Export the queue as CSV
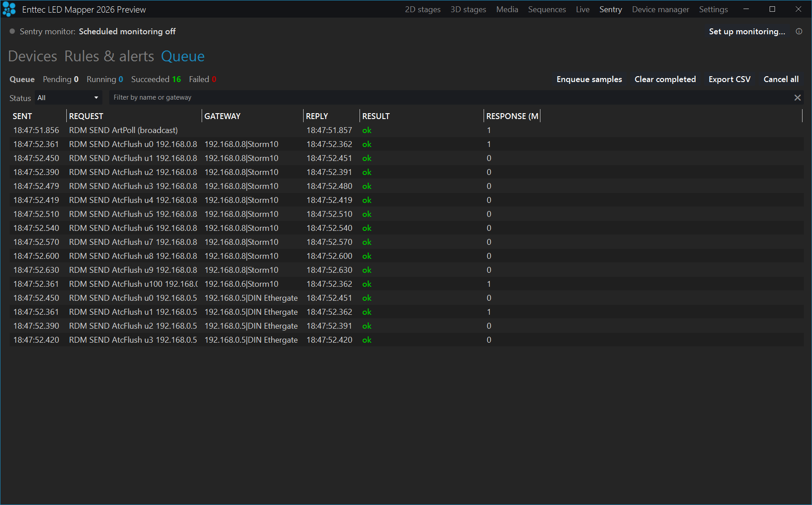Screen dimensions: 812x505 click(x=729, y=79)
